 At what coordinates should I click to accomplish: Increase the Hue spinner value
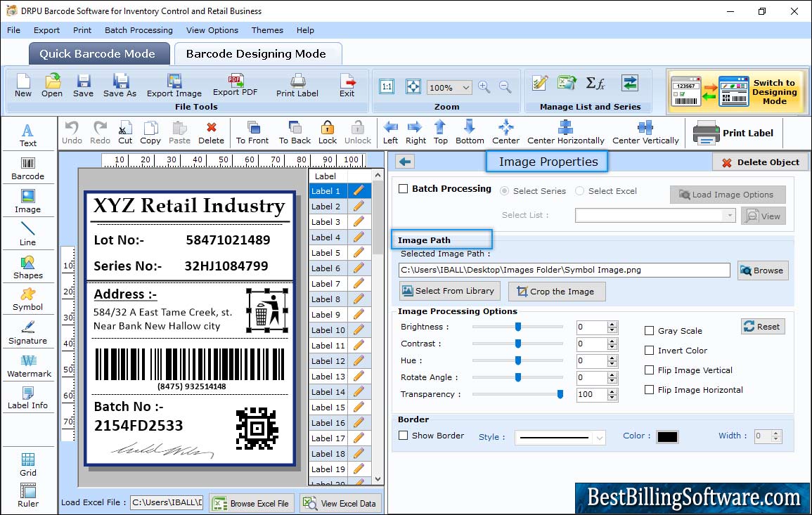pyautogui.click(x=612, y=358)
